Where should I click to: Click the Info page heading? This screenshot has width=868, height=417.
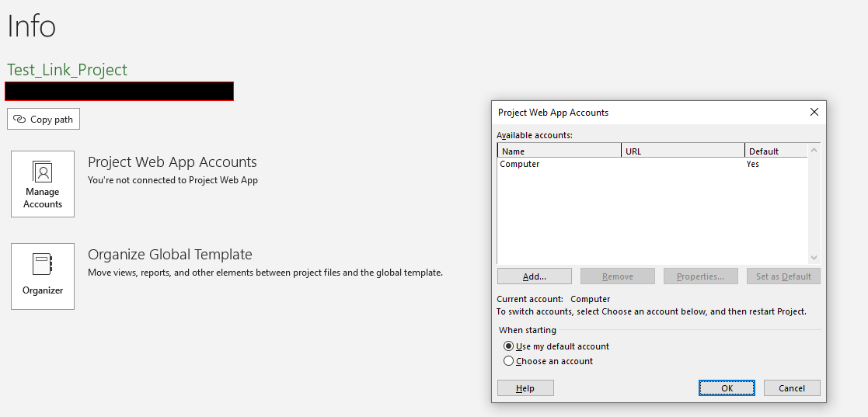[32, 26]
